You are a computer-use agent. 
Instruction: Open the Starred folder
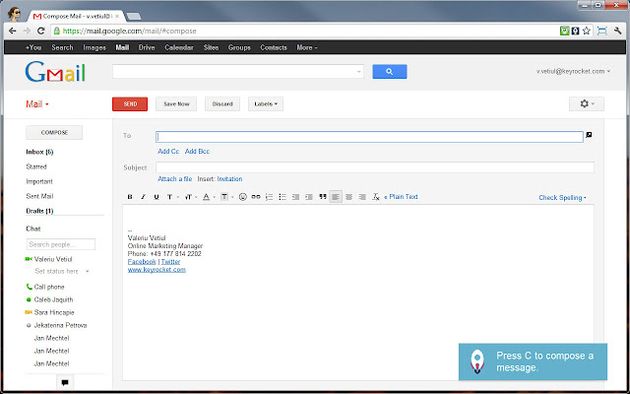36,167
